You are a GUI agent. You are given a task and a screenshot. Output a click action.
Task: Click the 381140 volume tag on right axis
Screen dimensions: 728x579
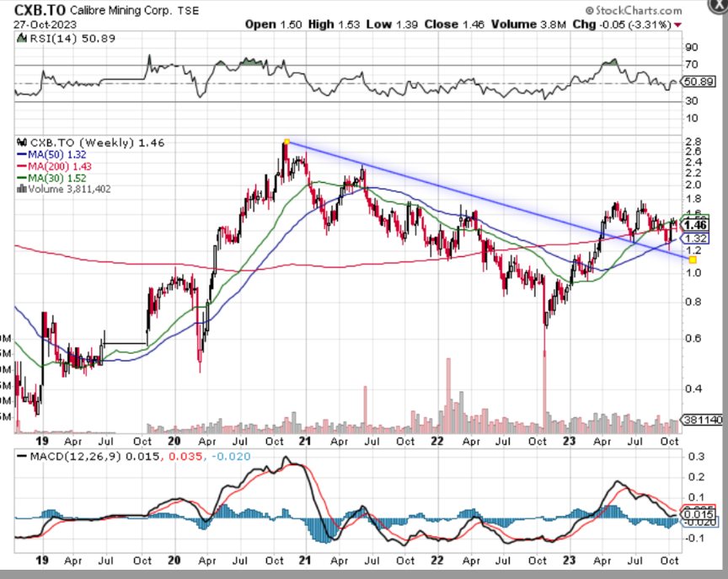(x=703, y=420)
